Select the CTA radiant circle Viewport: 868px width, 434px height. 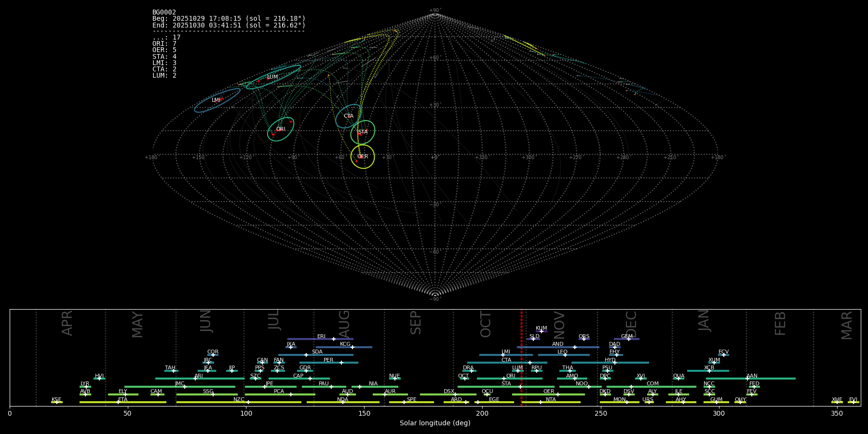(348, 116)
